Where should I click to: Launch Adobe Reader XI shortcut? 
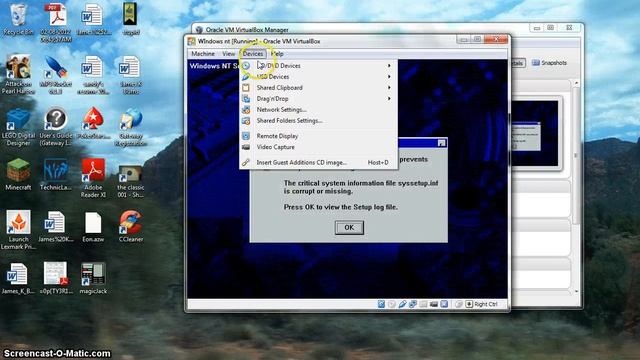click(93, 178)
